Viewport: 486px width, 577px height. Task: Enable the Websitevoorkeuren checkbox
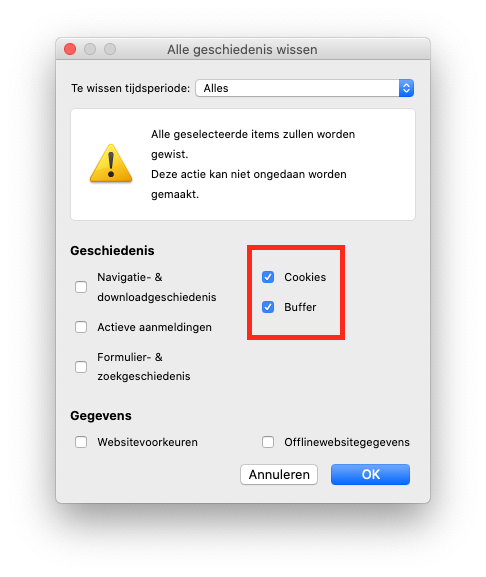(x=81, y=442)
